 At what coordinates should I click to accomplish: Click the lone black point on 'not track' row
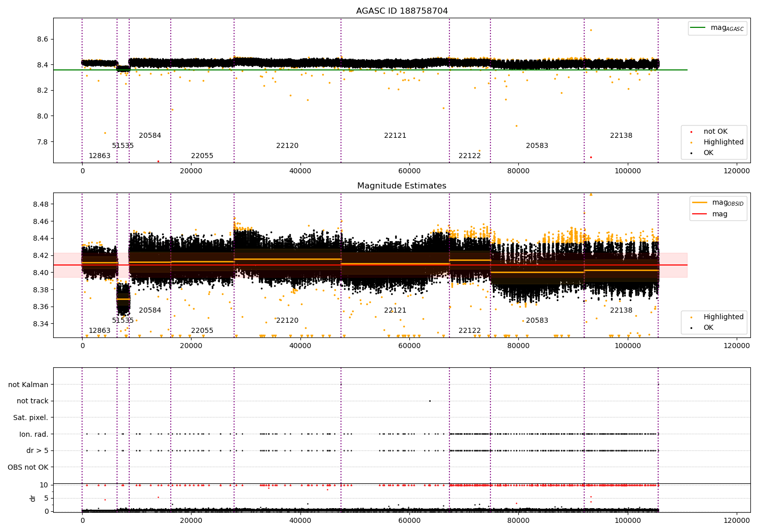(430, 401)
